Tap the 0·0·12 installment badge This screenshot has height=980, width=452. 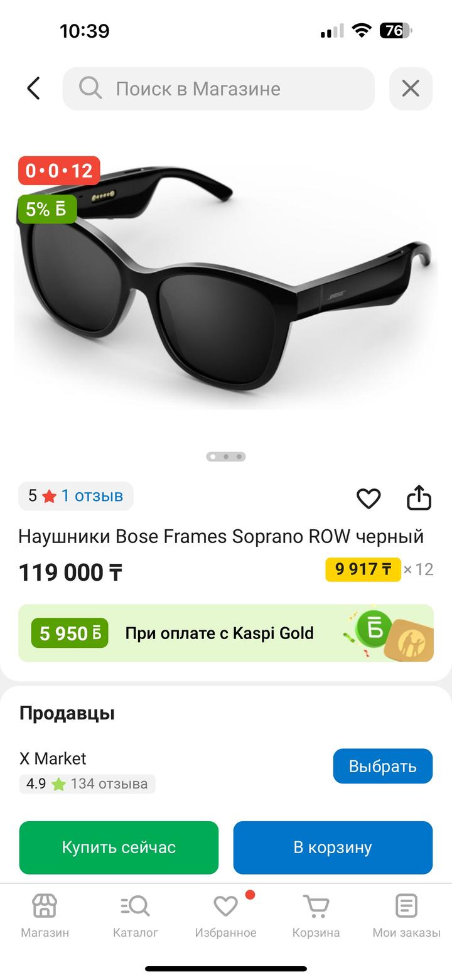59,171
